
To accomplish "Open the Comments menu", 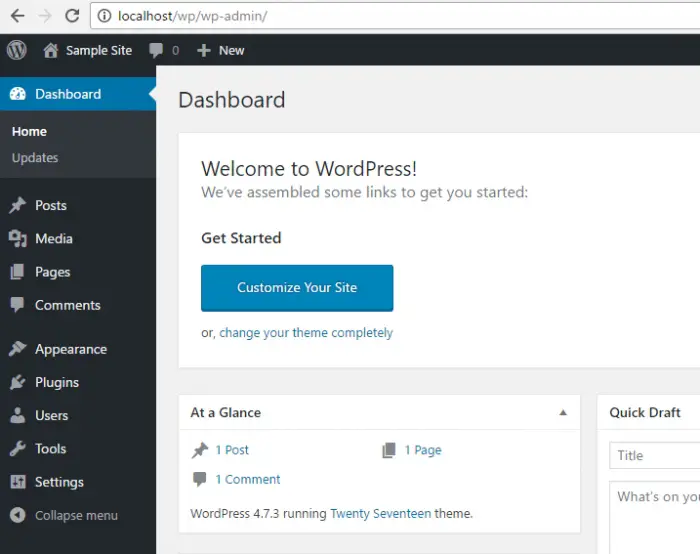I will 68,305.
